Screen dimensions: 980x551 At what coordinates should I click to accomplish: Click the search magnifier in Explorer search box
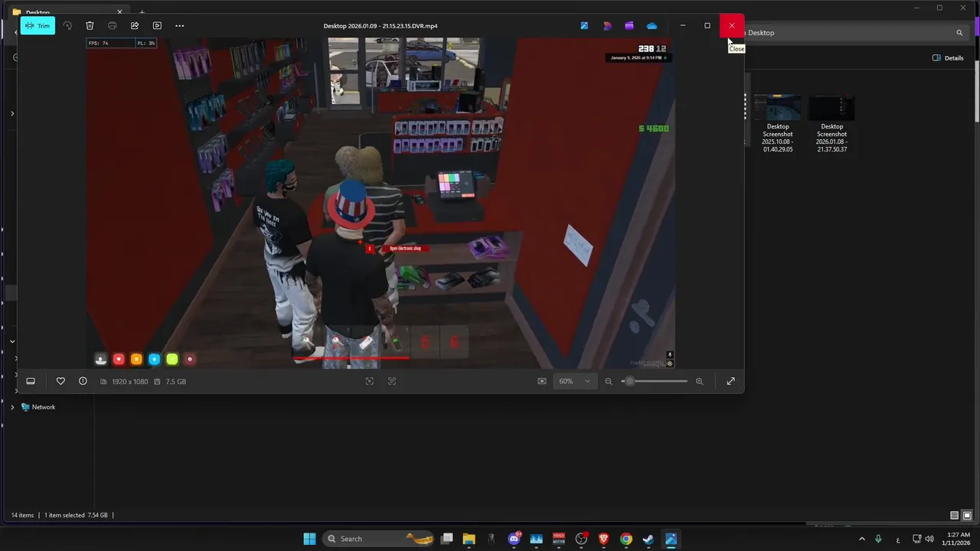(959, 33)
